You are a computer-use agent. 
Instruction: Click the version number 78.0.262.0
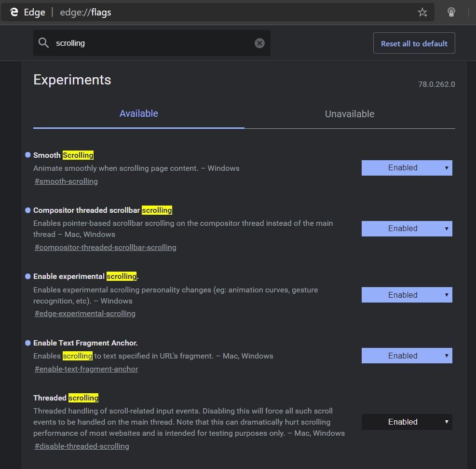pyautogui.click(x=436, y=84)
